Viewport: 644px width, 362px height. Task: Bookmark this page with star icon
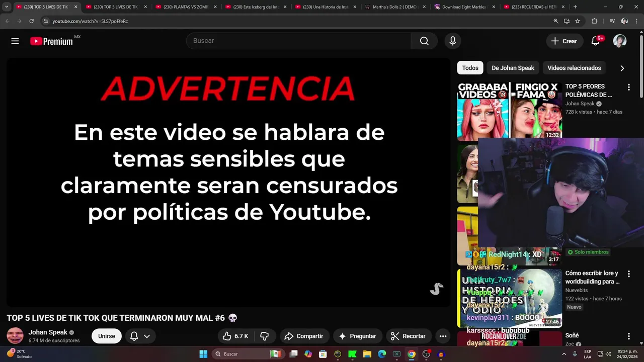[x=578, y=21]
